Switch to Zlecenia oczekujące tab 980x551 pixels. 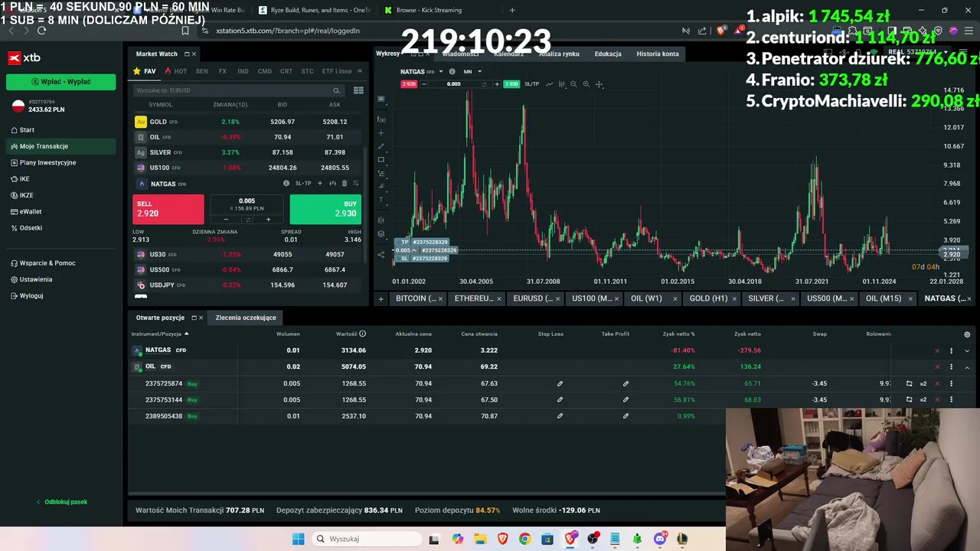(246, 318)
